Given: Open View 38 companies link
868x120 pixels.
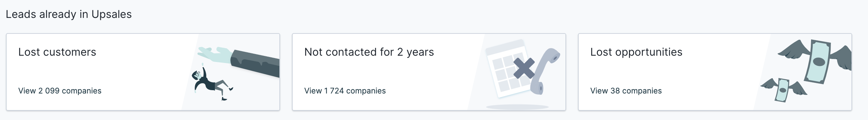Looking at the screenshot, I should [626, 91].
